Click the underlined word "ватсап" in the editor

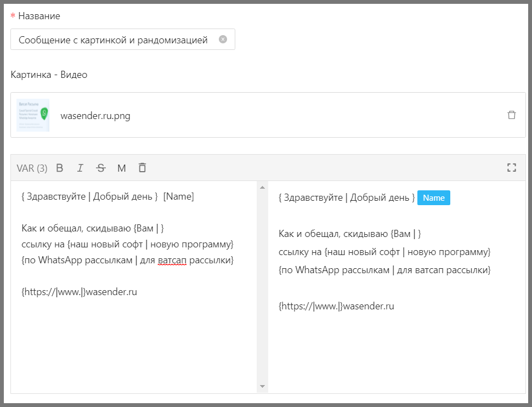[x=172, y=260]
